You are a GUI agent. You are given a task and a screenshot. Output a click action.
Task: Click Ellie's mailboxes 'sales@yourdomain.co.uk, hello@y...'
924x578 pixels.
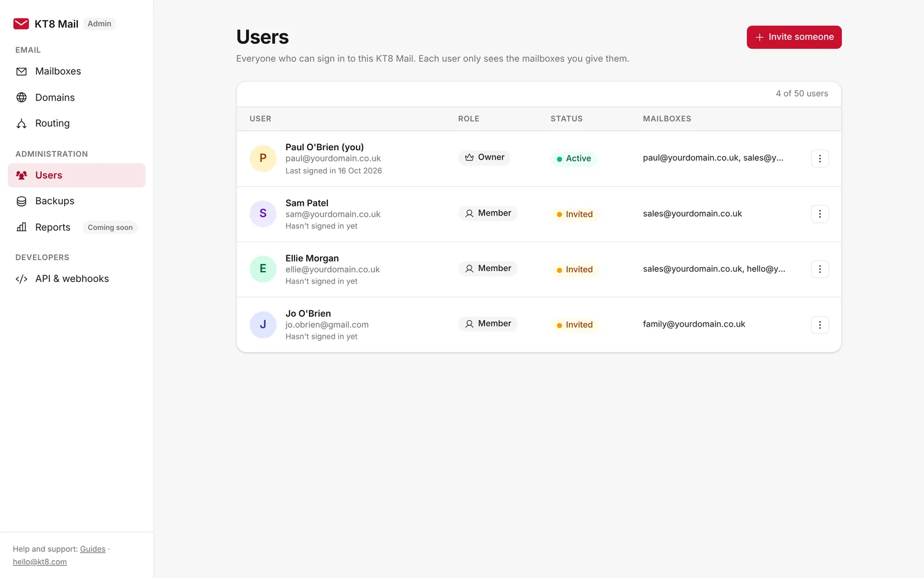tap(714, 269)
